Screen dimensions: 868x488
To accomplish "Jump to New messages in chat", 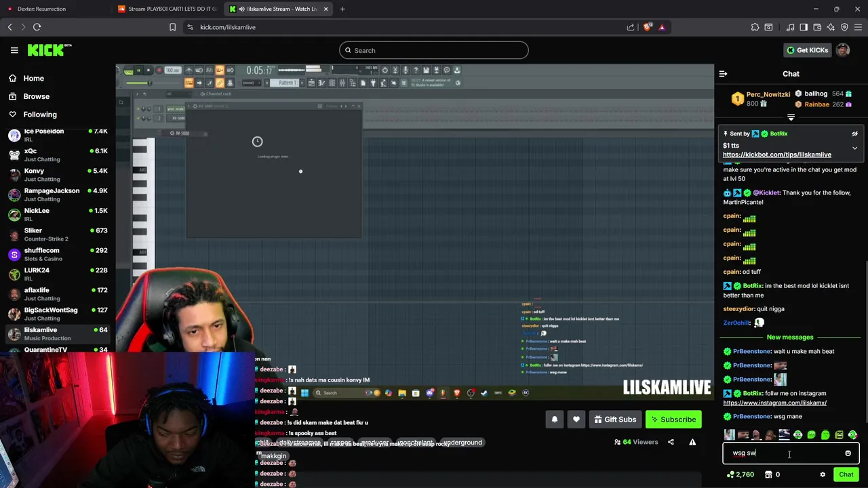I will coord(790,337).
